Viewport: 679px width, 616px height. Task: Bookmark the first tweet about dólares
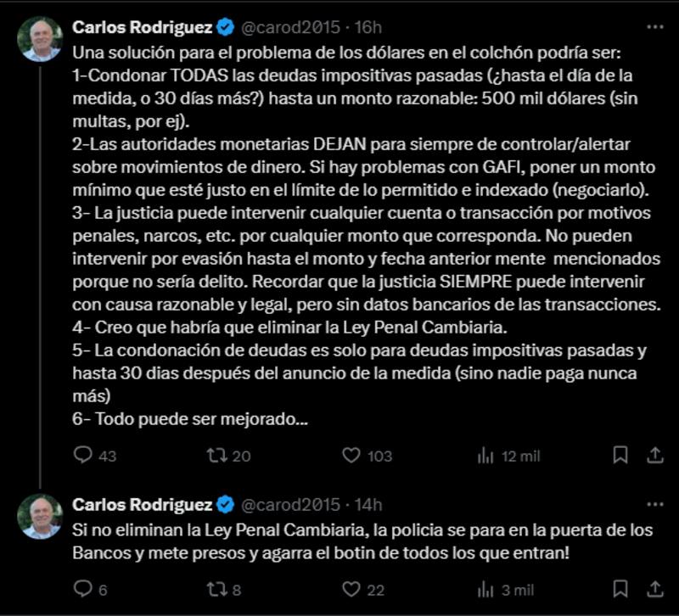(620, 456)
